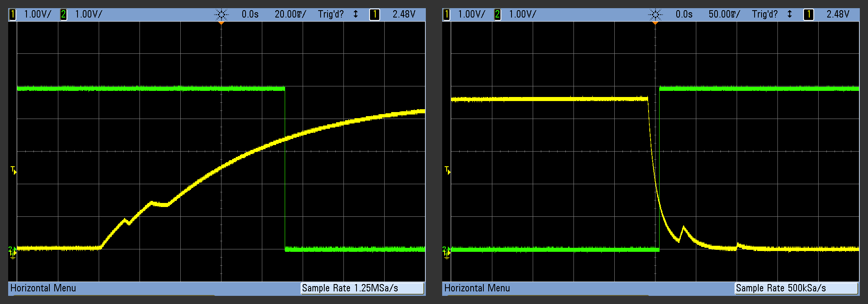Screen dimensions: 868x304
Task: Click the trigger slope arrow icon on the left scope
Action: (x=356, y=14)
